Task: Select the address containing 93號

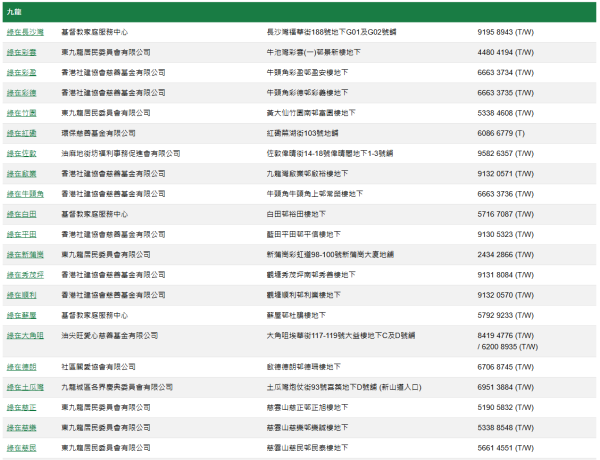Action: pyautogui.click(x=344, y=388)
